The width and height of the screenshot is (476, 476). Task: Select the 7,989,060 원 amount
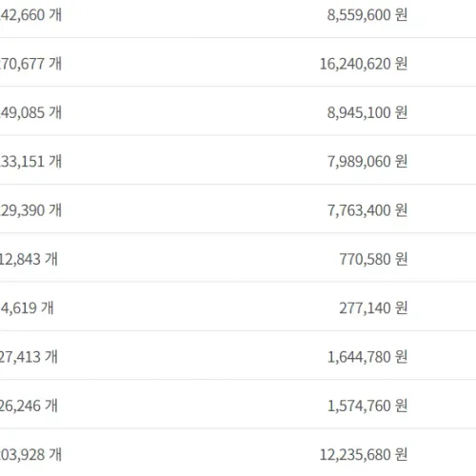pyautogui.click(x=367, y=162)
